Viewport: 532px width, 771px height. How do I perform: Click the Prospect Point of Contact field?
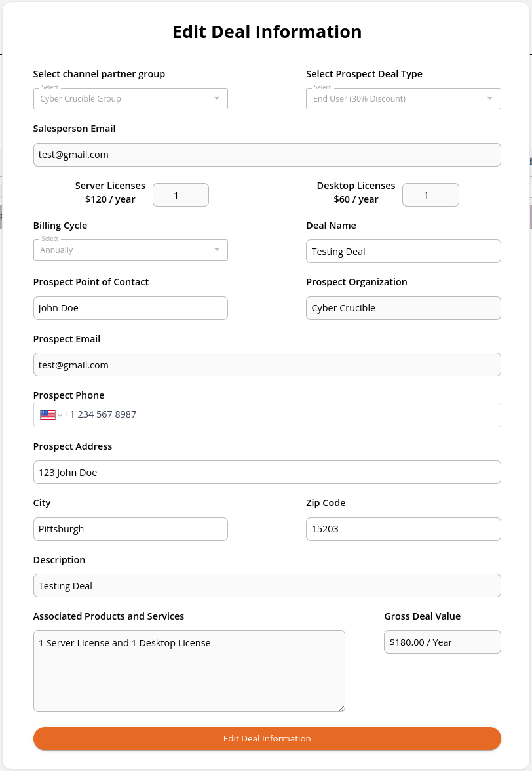(x=130, y=308)
